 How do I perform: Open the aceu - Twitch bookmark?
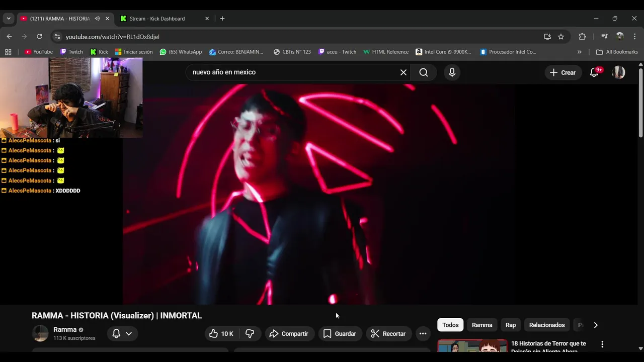[338, 52]
